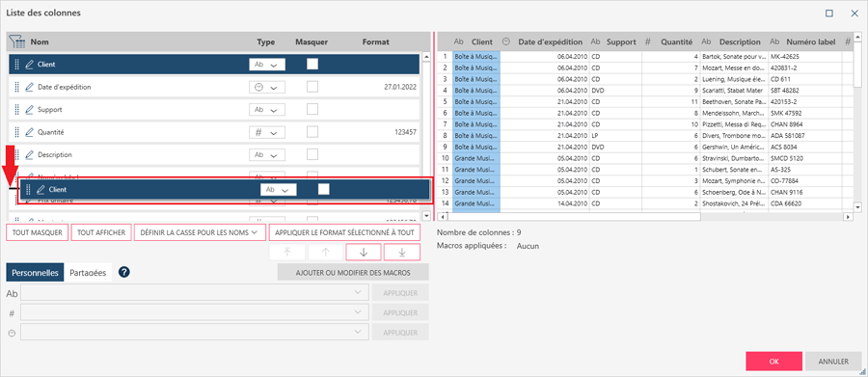Screen dimensions: 868x377
Task: Expand Définir la casse pour les noms
Action: (200, 232)
